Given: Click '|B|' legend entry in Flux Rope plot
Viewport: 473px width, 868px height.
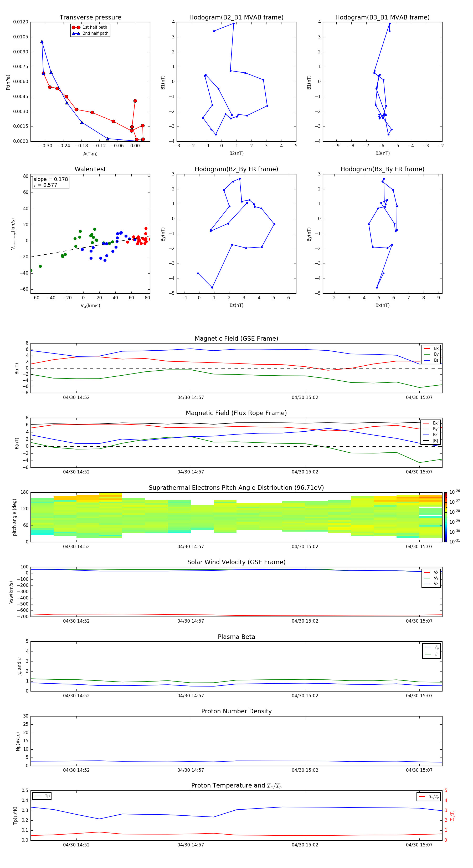Looking at the screenshot, I should point(431,441).
